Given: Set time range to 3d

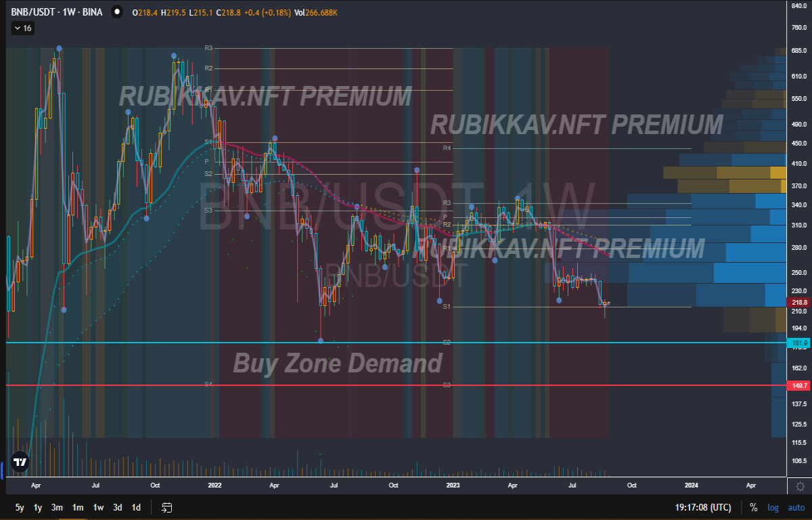Looking at the screenshot, I should [118, 507].
